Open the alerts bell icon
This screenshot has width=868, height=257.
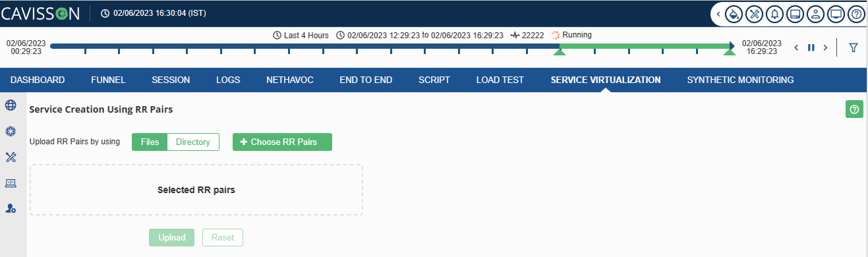[x=774, y=14]
